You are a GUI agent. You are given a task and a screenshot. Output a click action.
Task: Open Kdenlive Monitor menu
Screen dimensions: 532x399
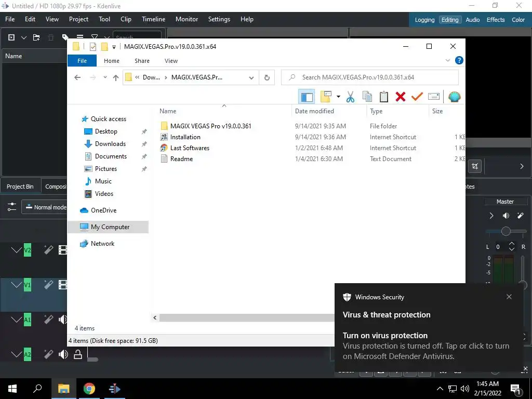187,19
